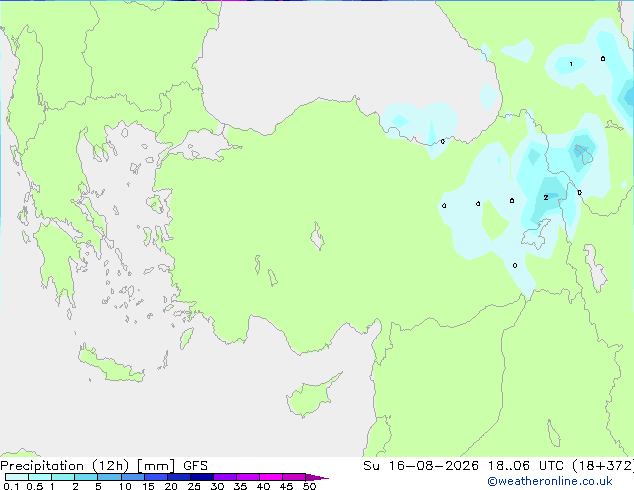634x490 pixels.
Task: Click the island of Crete on the map
Action: [110, 365]
